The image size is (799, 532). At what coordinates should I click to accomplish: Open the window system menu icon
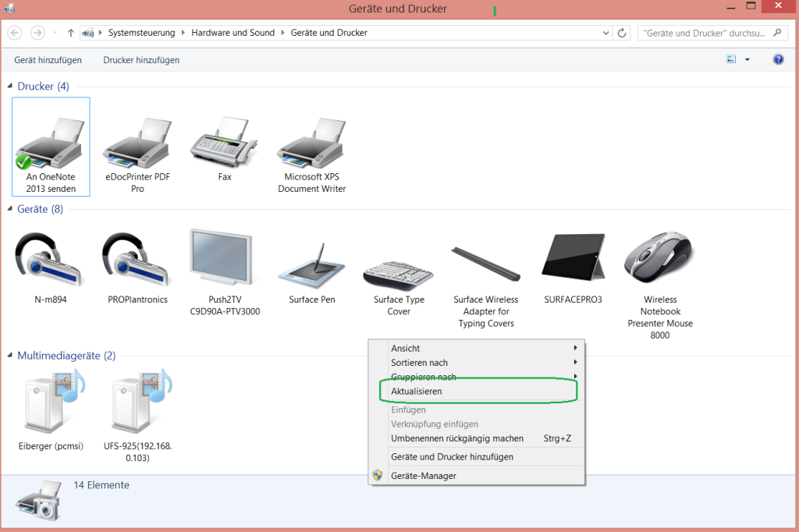click(9, 8)
